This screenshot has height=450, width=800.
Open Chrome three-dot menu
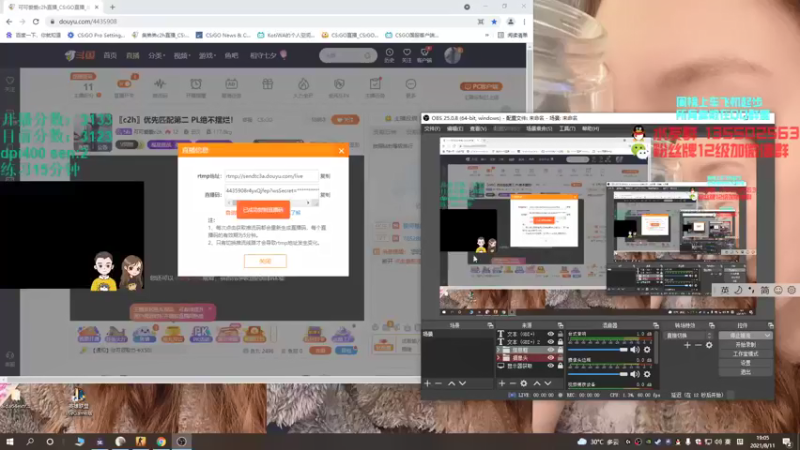click(x=524, y=21)
